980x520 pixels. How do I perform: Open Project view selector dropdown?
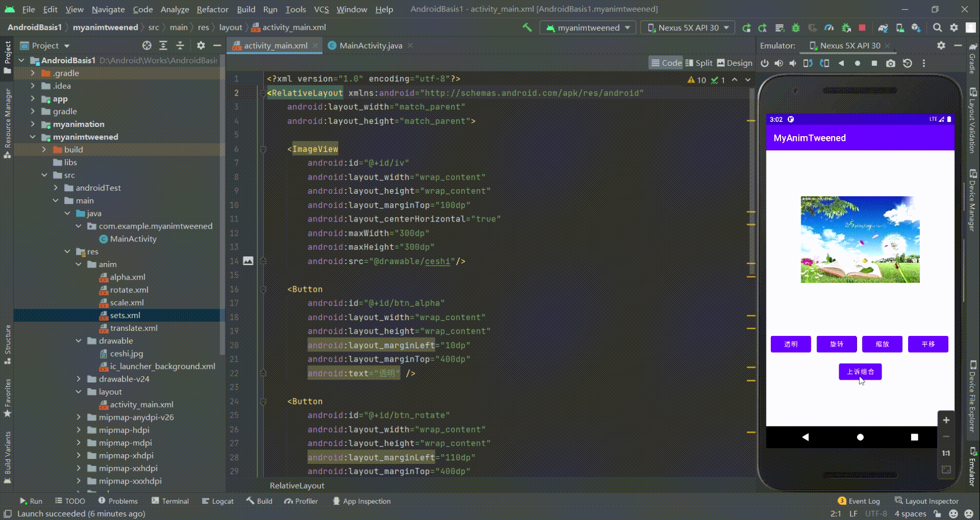(x=45, y=46)
